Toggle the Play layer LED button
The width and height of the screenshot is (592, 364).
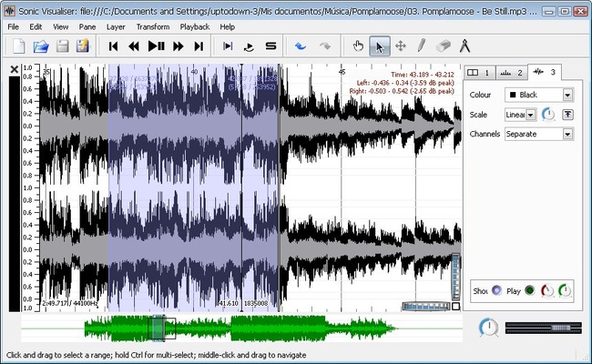pyautogui.click(x=530, y=290)
